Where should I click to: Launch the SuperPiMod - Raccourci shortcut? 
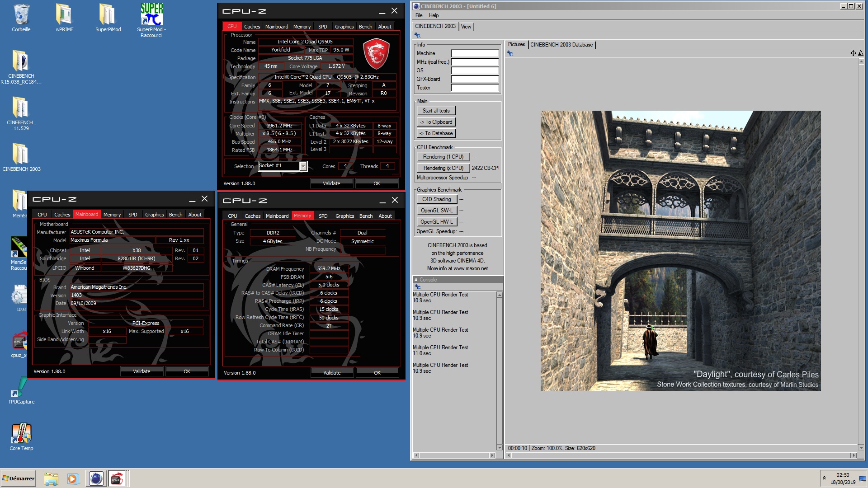point(151,20)
